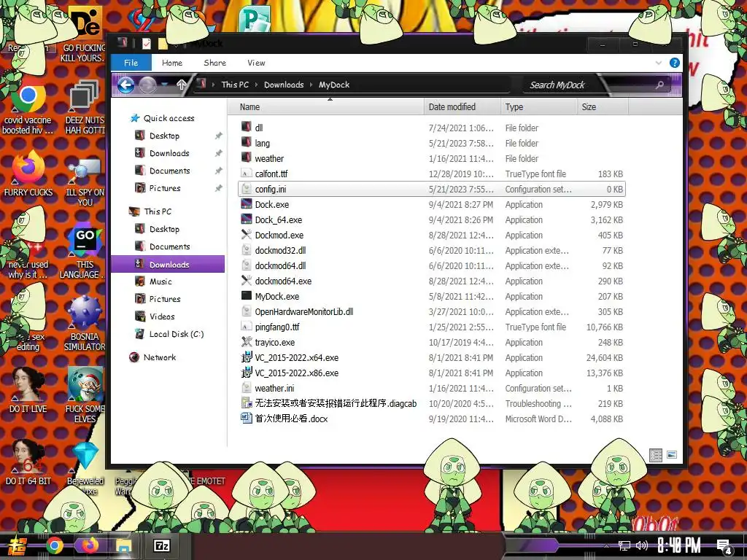747x560 pixels.
Task: Open 7-Zip from the taskbar
Action: pyautogui.click(x=161, y=545)
